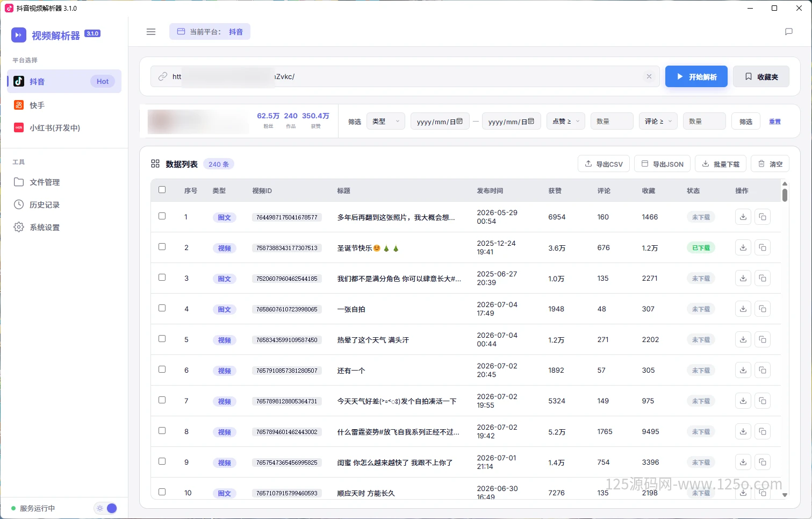The width and height of the screenshot is (812, 519).
Task: Select 快手 platform in sidebar
Action: tap(64, 105)
